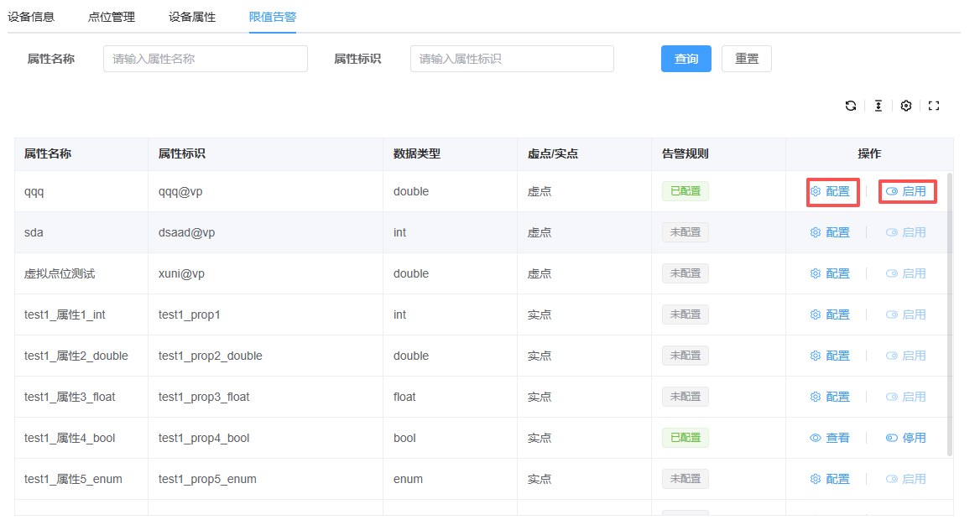Click 启用 for the sda row
Screen dimensions: 980x525
(x=906, y=232)
